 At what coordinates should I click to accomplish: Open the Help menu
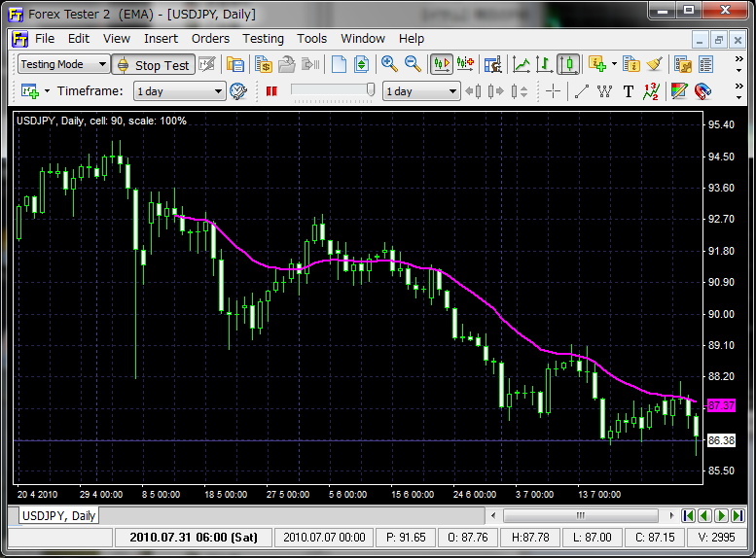point(412,39)
